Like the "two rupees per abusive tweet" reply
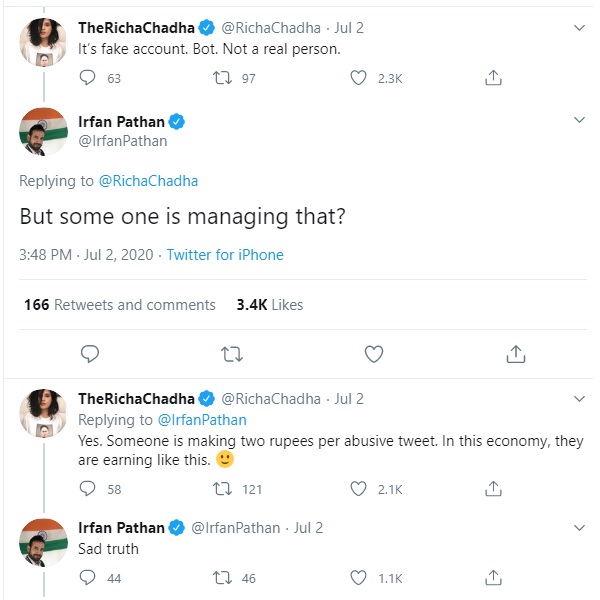The height and width of the screenshot is (600, 600). pyautogui.click(x=359, y=489)
